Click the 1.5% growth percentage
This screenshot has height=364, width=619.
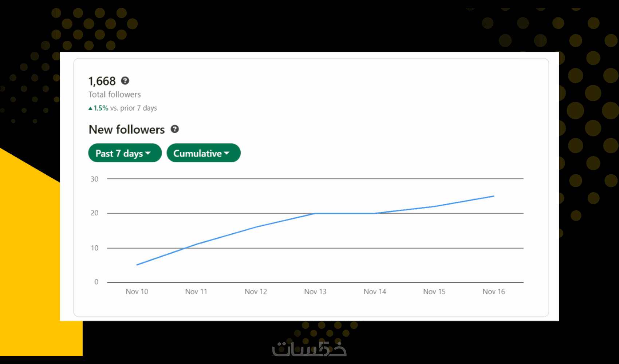(101, 108)
